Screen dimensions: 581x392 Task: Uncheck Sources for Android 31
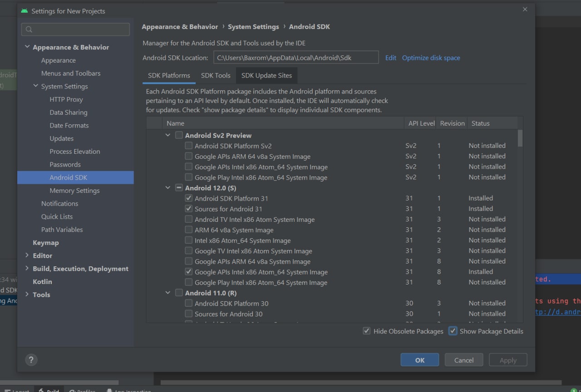[x=188, y=209]
